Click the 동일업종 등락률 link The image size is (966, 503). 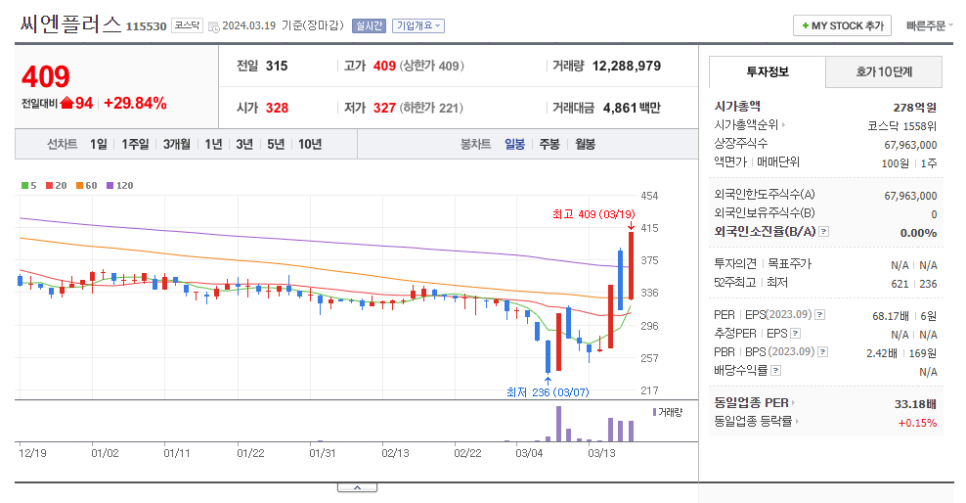coord(757,422)
